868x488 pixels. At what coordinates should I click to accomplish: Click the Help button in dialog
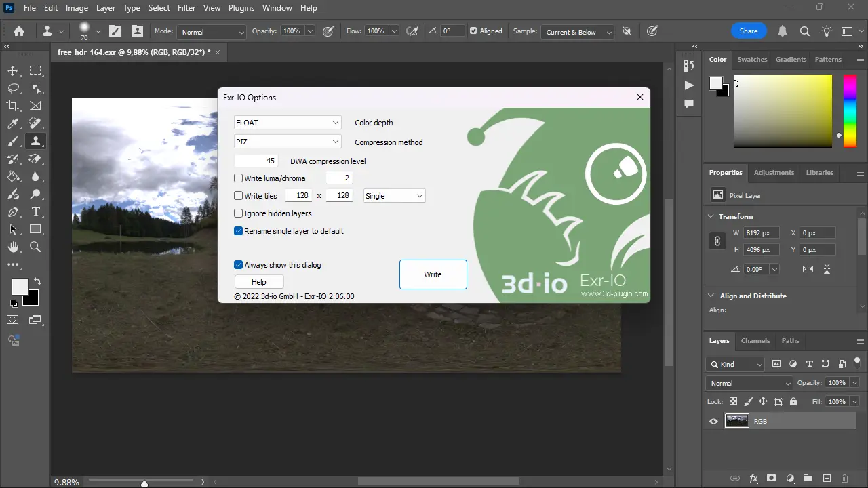tap(259, 282)
